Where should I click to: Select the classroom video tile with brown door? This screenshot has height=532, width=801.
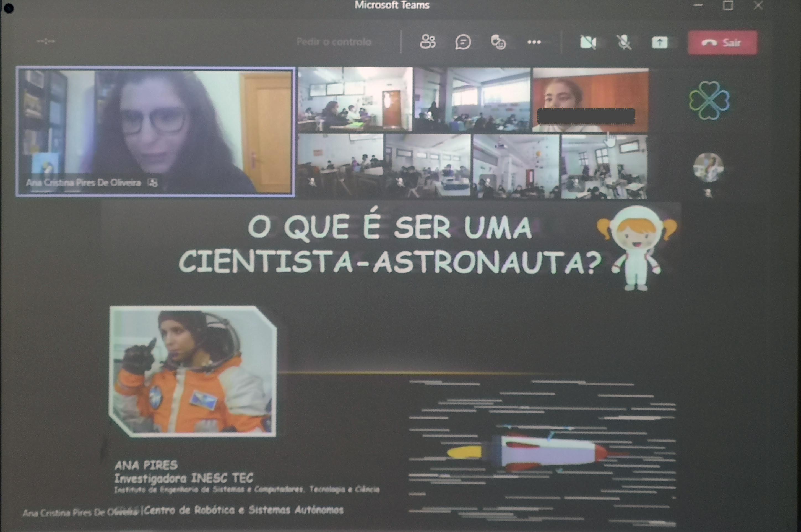pyautogui.click(x=355, y=100)
